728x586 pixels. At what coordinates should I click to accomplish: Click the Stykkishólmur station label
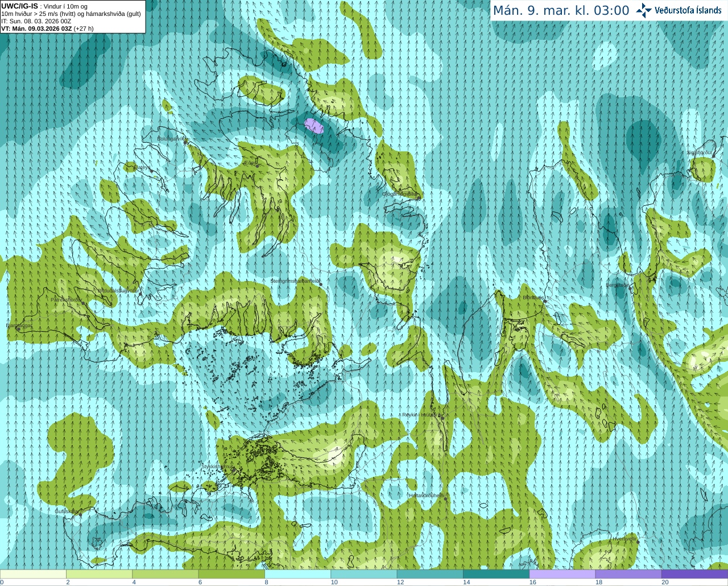click(217, 466)
